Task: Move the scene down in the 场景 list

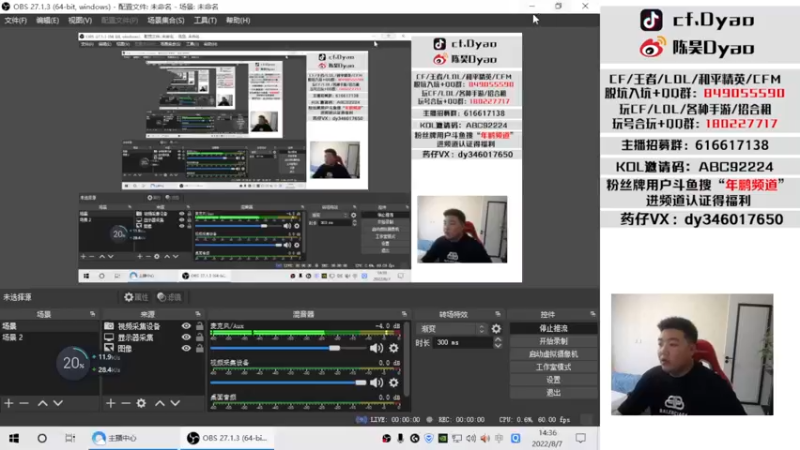Action: [58, 404]
